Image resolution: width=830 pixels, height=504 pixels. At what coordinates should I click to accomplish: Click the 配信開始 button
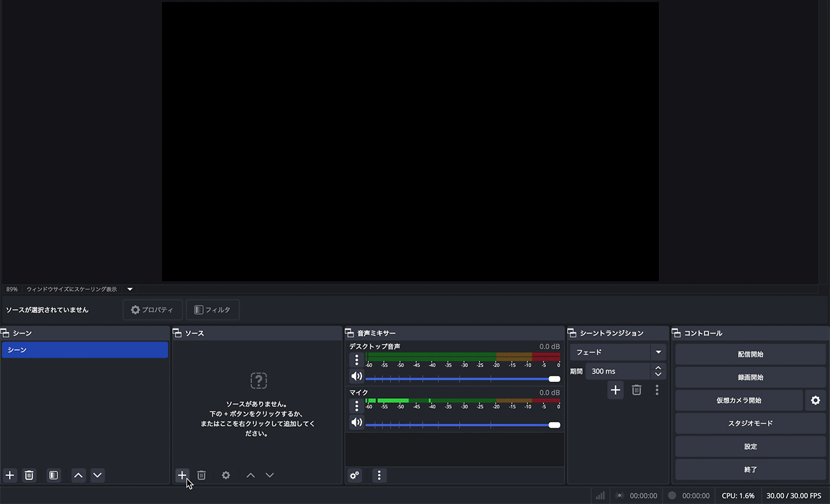point(750,354)
